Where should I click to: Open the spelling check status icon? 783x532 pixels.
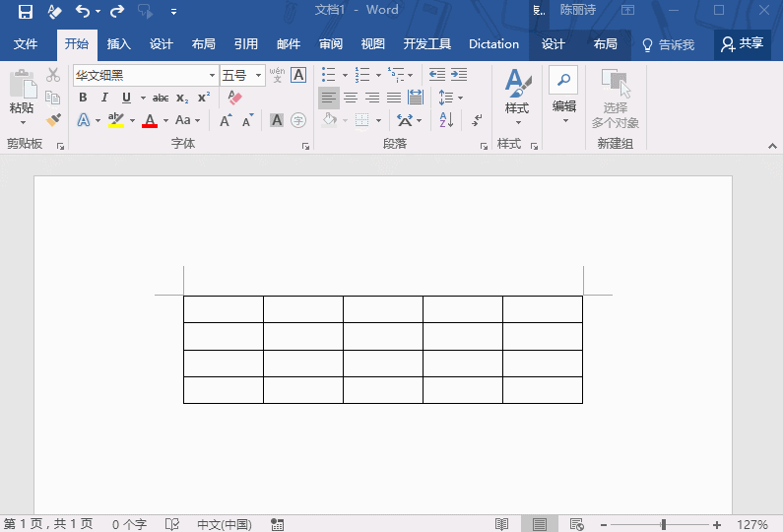pos(172,524)
